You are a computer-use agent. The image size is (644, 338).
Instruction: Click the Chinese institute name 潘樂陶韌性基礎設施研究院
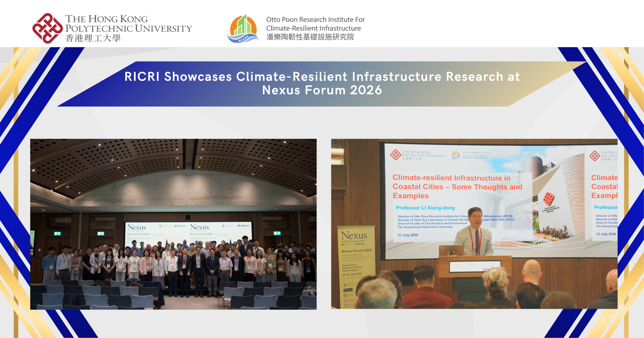click(x=310, y=37)
